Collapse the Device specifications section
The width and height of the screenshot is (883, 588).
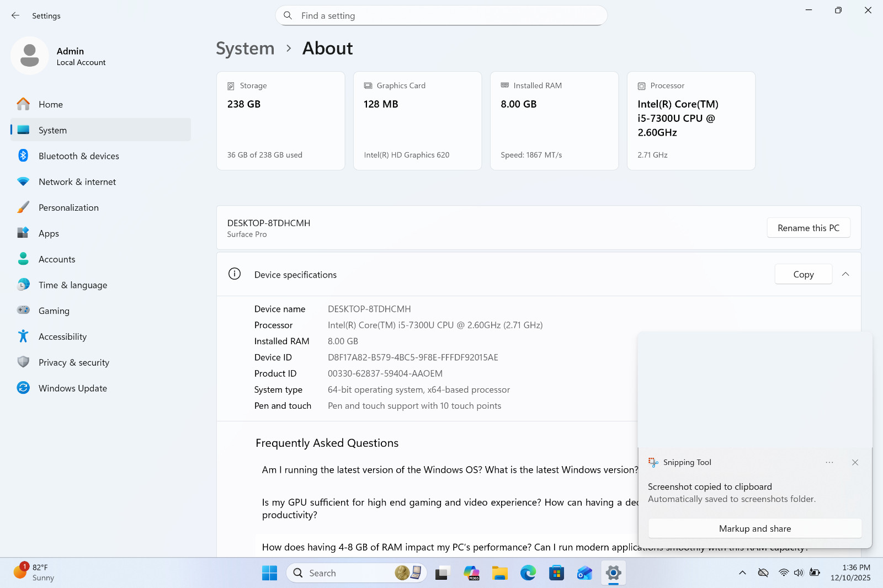[845, 274]
